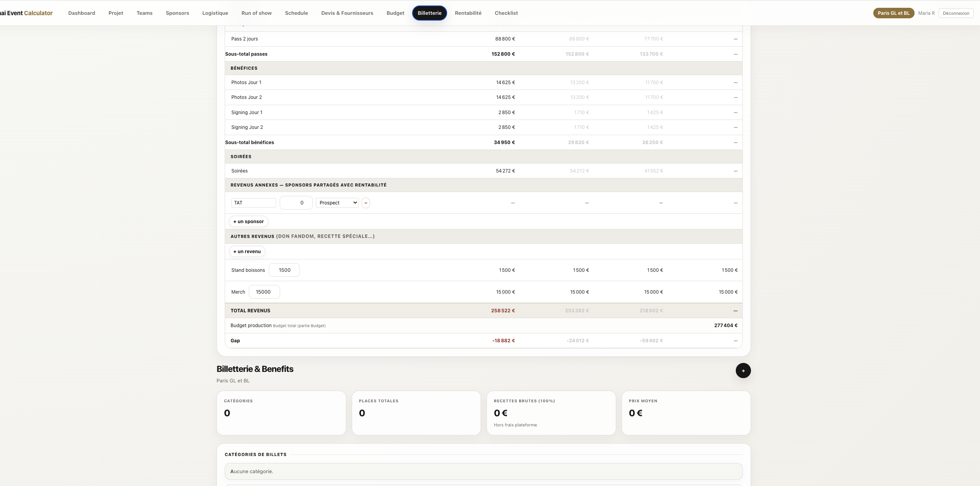The height and width of the screenshot is (486, 980).
Task: Edit the TAT sponsor name field
Action: pos(254,203)
